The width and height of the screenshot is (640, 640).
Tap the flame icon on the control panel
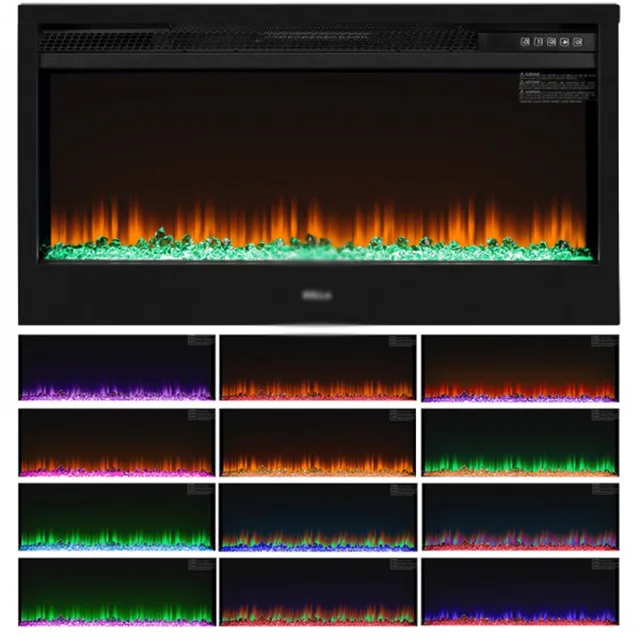[x=564, y=42]
